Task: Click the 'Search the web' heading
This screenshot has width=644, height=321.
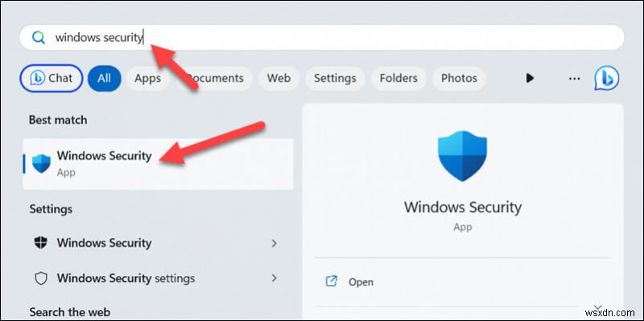Action: coord(70,312)
